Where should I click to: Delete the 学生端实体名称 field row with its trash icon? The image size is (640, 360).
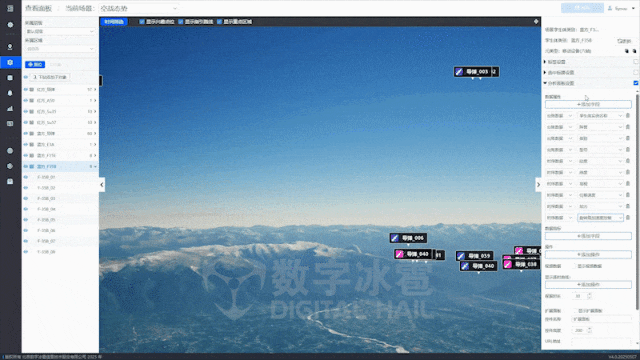628,116
